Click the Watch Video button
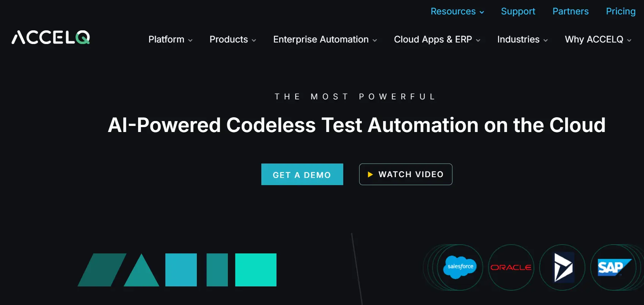This screenshot has height=305, width=644. (x=406, y=175)
